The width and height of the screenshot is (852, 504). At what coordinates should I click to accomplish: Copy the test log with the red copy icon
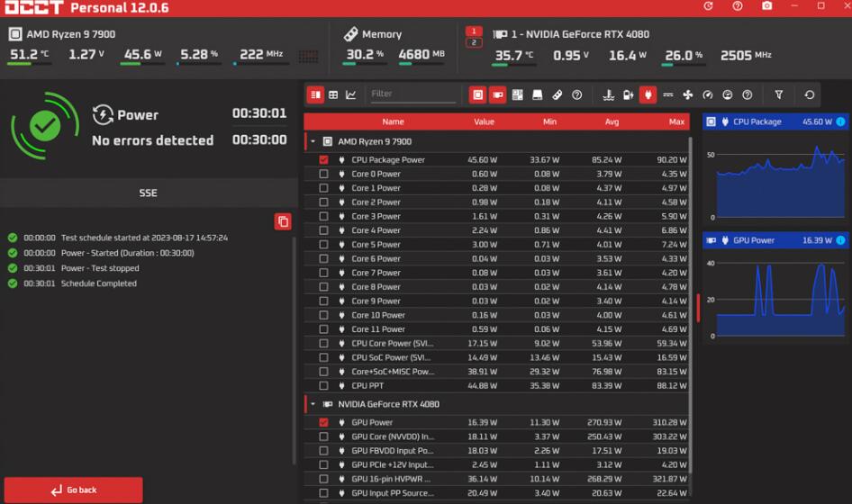point(283,221)
